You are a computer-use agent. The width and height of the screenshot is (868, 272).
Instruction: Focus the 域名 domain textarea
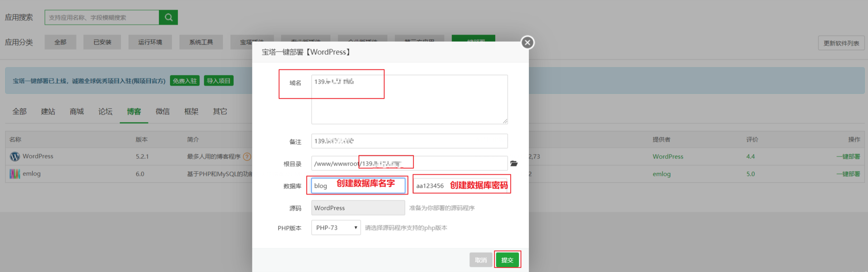[410, 99]
